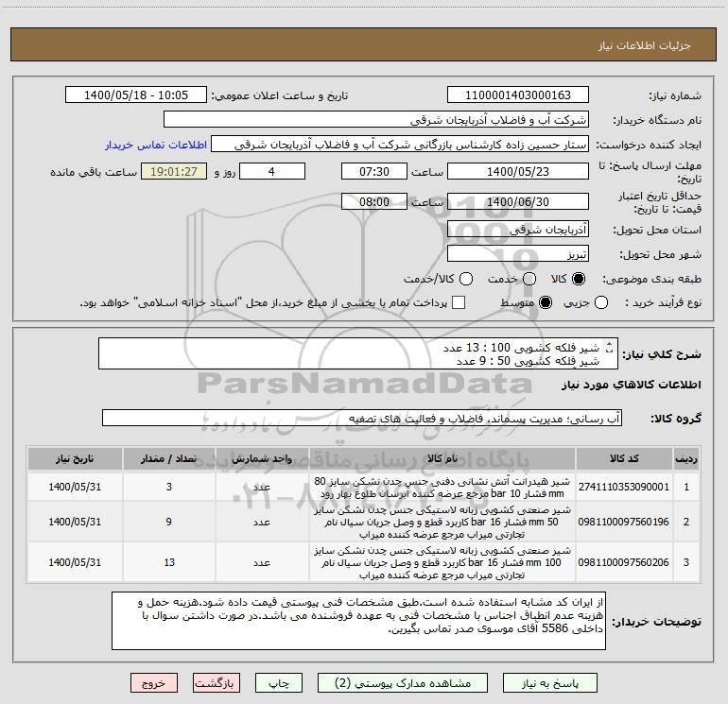
Task: Click the validity time field 08:00
Action: tap(374, 201)
